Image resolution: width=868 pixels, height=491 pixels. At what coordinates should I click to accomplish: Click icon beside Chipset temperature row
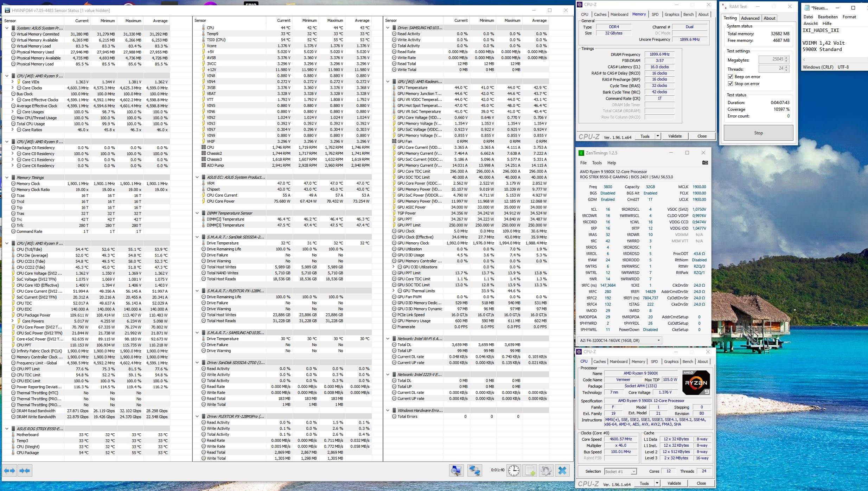click(x=203, y=189)
